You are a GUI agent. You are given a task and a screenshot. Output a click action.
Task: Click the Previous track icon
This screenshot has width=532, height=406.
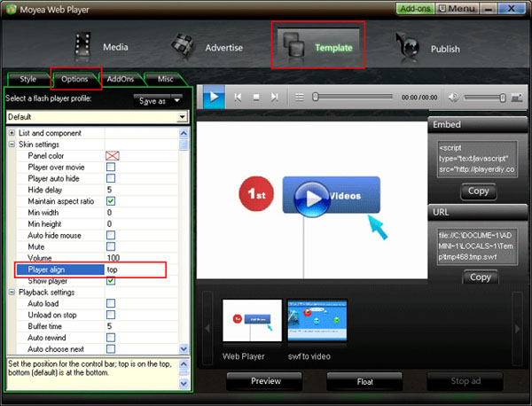coord(238,98)
